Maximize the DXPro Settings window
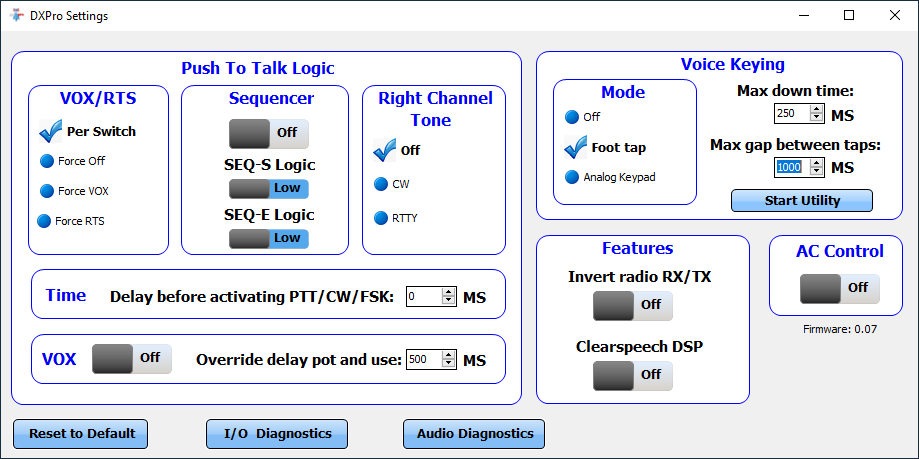This screenshot has height=459, width=919. click(849, 16)
